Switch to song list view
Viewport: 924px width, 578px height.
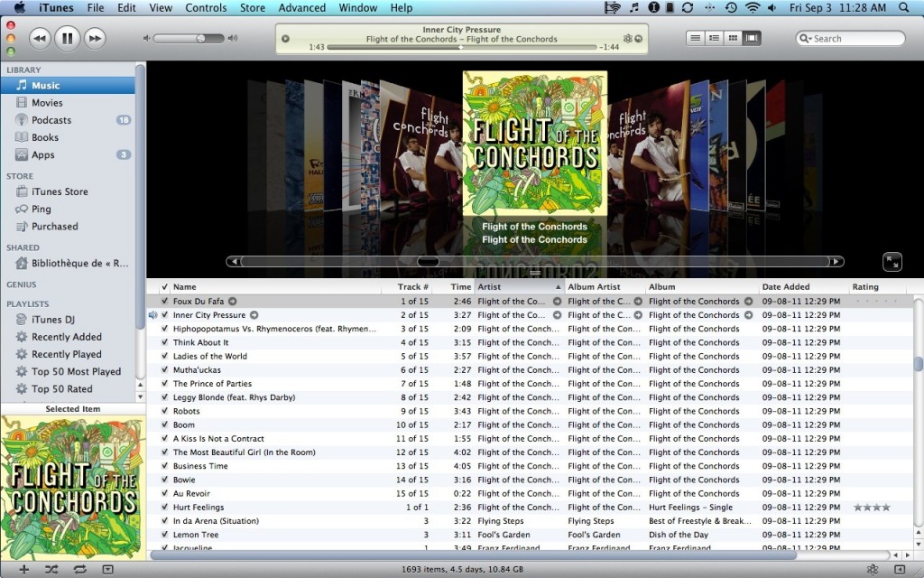tap(696, 38)
